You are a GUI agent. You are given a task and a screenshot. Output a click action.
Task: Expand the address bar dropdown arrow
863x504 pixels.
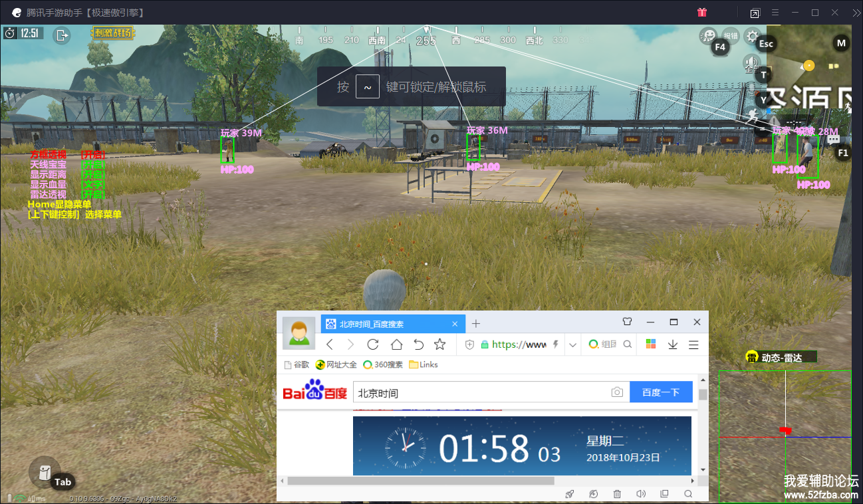point(572,344)
